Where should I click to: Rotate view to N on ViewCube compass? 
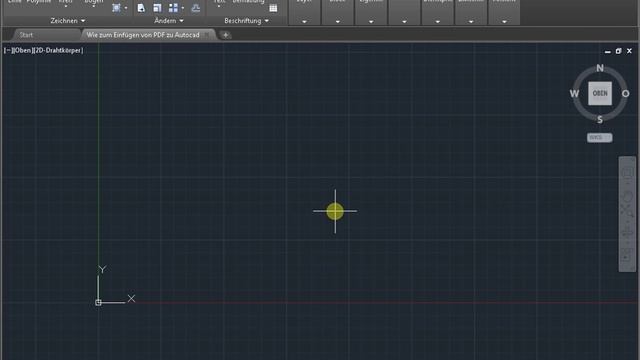[x=600, y=68]
